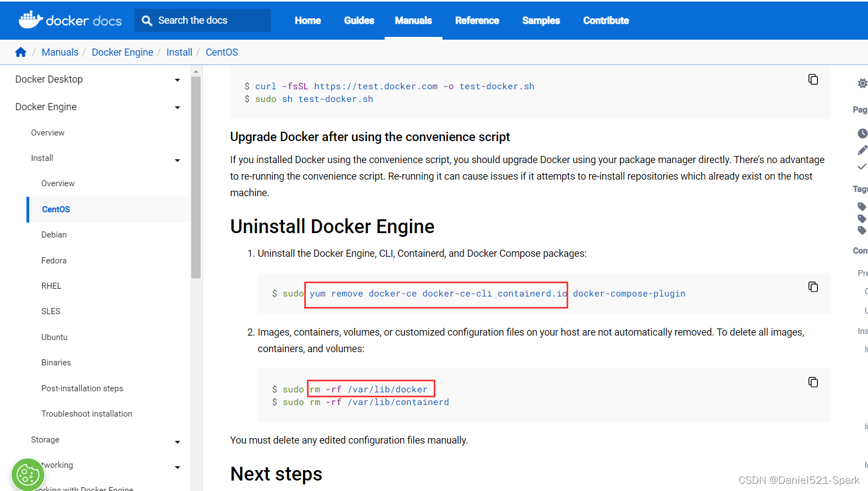Click the Docker Desktop sidebar label
This screenshot has height=491, width=868.
point(49,79)
